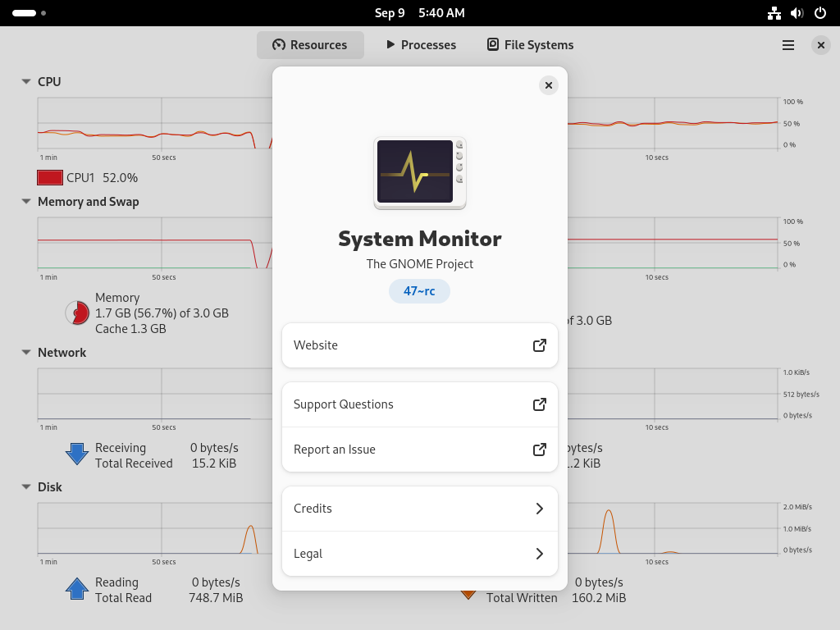Click the CPU1 52.0% label
This screenshot has width=840, height=630.
pos(102,178)
